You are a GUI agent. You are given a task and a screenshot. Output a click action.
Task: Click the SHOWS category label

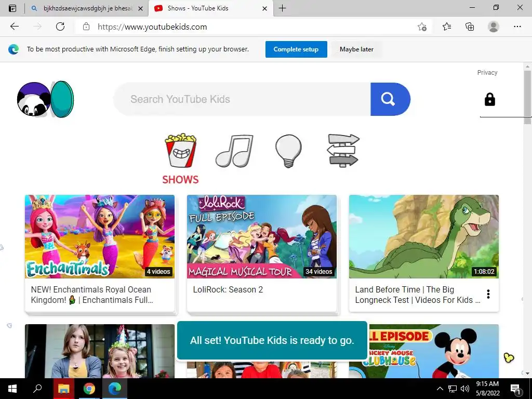click(180, 179)
